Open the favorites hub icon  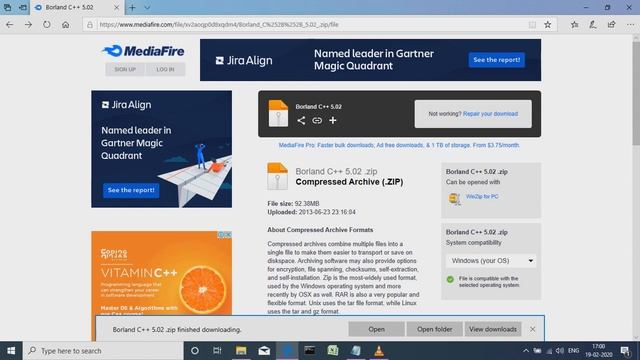575,24
